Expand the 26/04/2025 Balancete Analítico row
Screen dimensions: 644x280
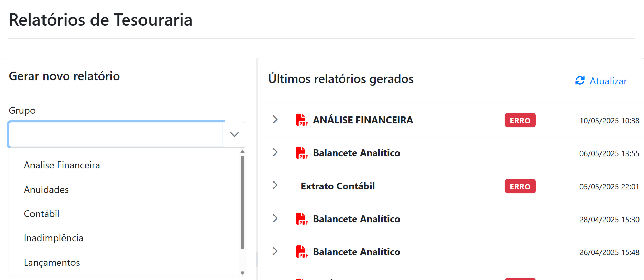[x=275, y=251]
